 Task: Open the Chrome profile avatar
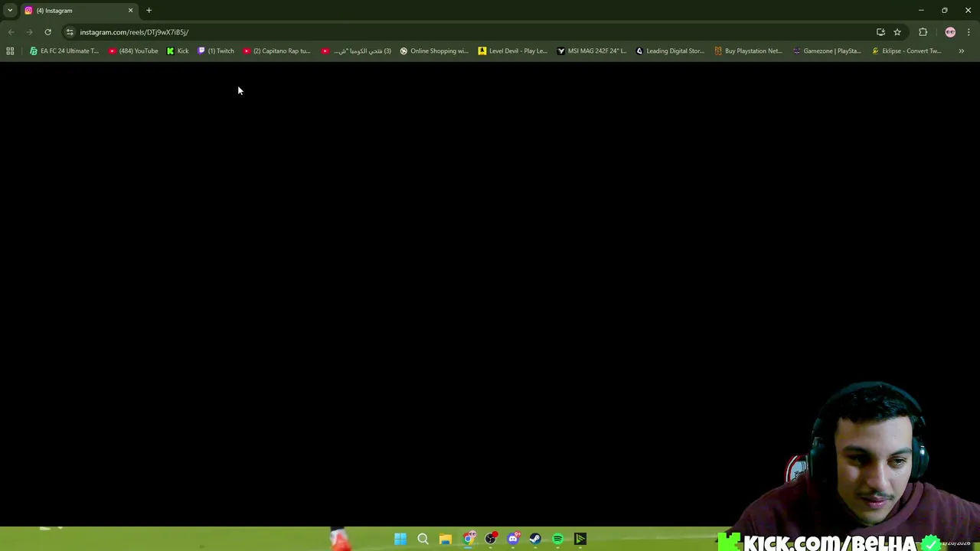pyautogui.click(x=950, y=32)
